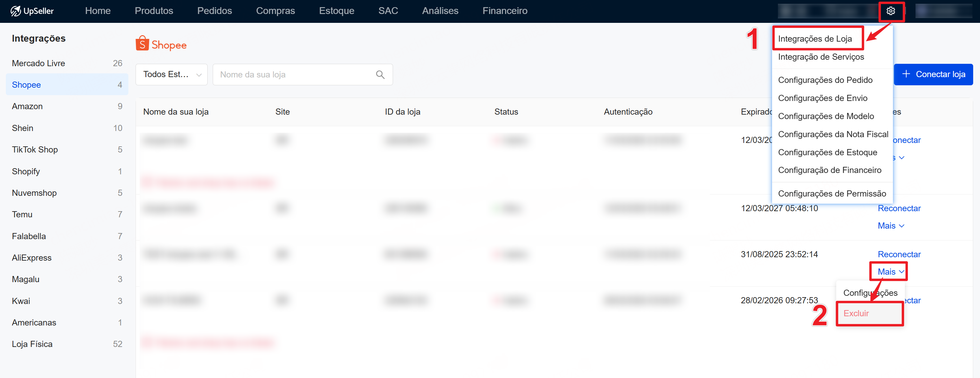The image size is (980, 378).
Task: Click Reconectar for store expiring 31/08/2025
Action: [x=899, y=254]
